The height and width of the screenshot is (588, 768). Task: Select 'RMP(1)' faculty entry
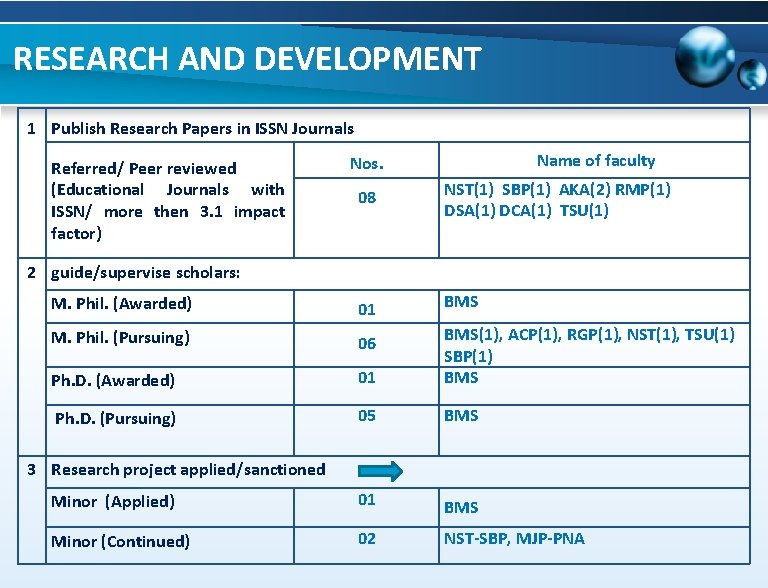[x=643, y=189]
